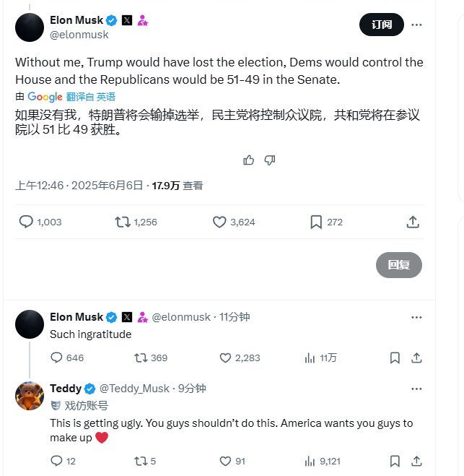
Task: Bookmark the 'Such ingratitude' reply
Action: pyautogui.click(x=395, y=358)
